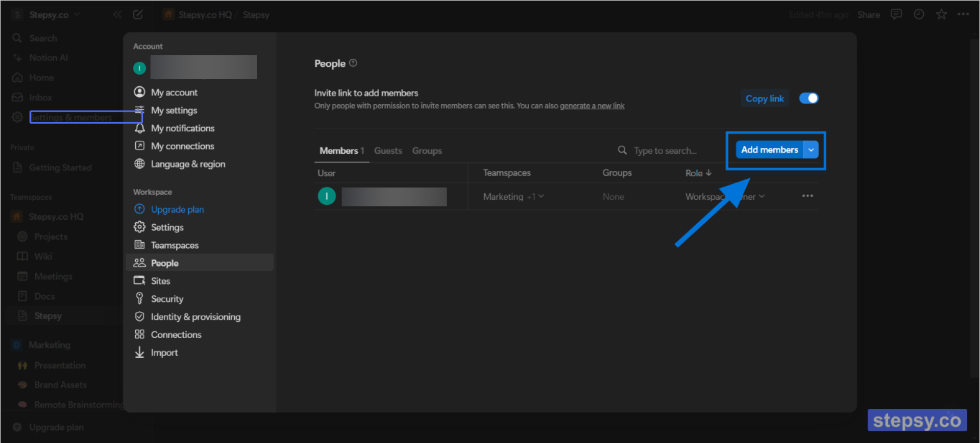This screenshot has width=980, height=443.
Task: Click the Language & region globe icon
Action: tap(139, 164)
